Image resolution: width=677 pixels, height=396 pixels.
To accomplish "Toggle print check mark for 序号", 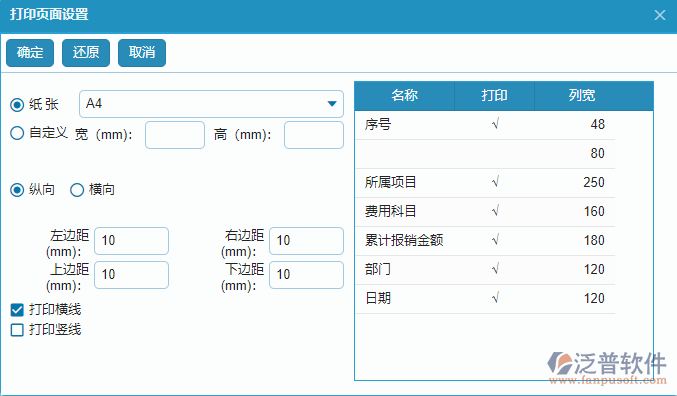I will (495, 124).
